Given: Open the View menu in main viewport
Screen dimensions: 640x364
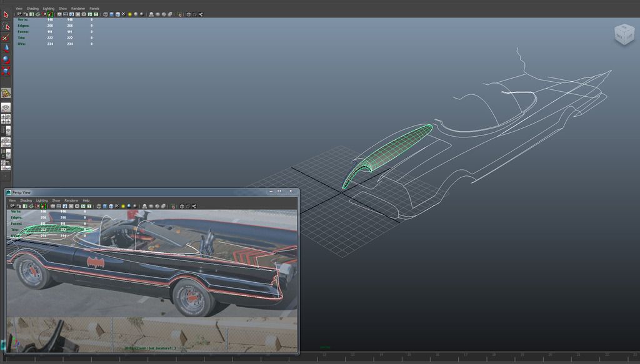Looking at the screenshot, I should (x=19, y=9).
